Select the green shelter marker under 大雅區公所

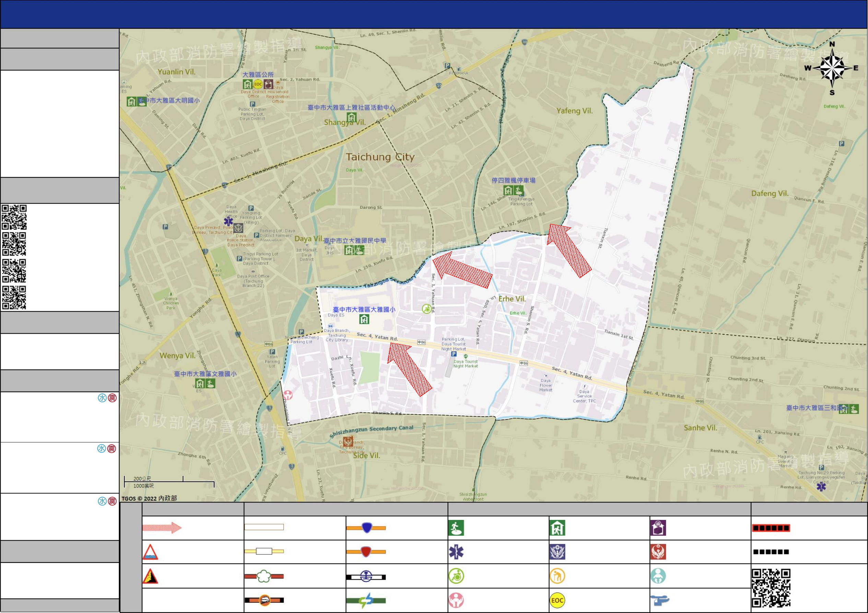click(247, 84)
